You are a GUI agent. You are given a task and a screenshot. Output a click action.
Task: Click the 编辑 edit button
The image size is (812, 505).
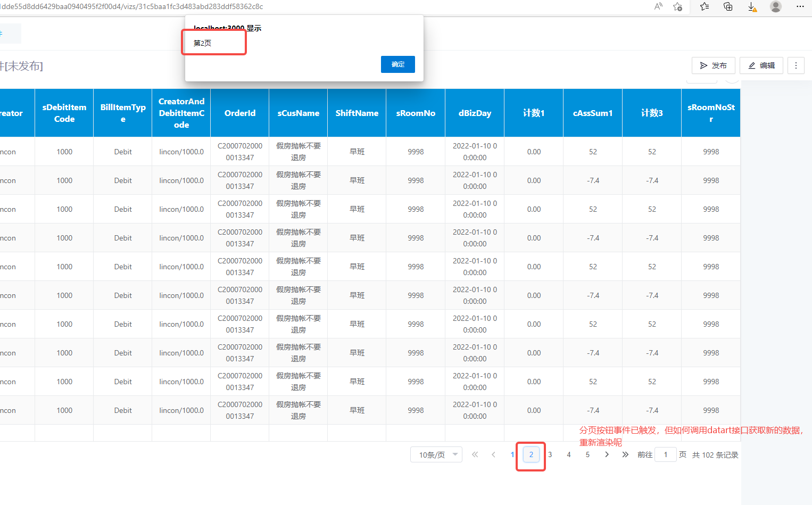click(761, 65)
